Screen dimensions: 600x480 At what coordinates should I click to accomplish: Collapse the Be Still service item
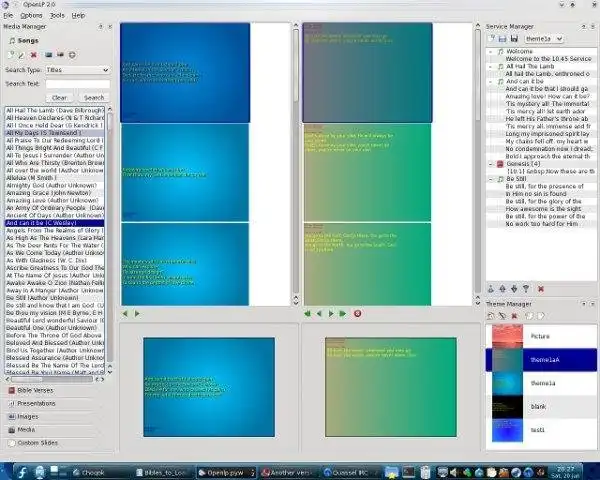491,179
